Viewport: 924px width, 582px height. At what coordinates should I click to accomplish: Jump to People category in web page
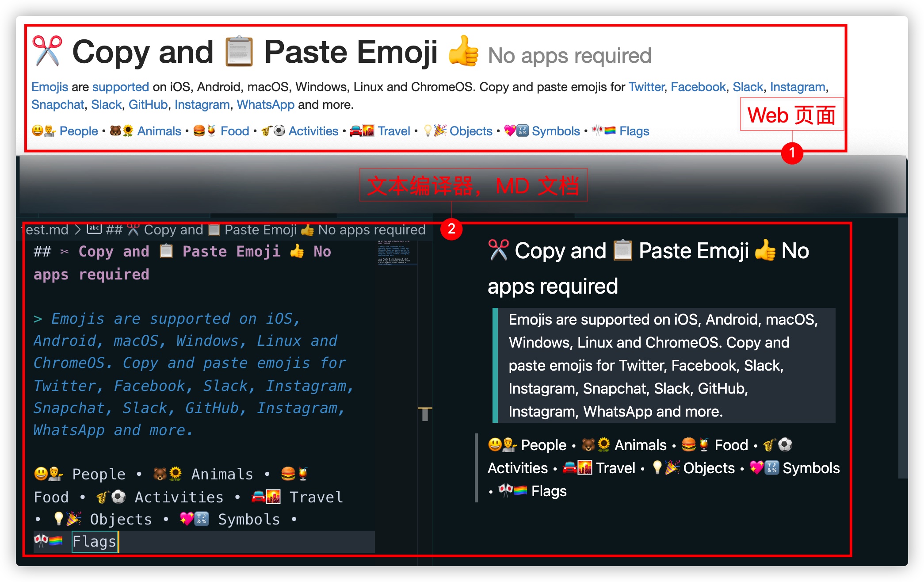pos(79,131)
